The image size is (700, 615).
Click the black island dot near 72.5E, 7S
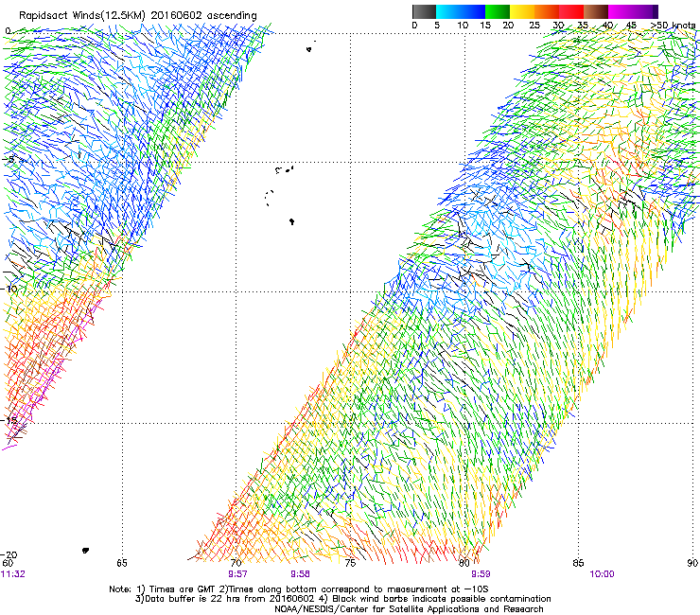(292, 221)
